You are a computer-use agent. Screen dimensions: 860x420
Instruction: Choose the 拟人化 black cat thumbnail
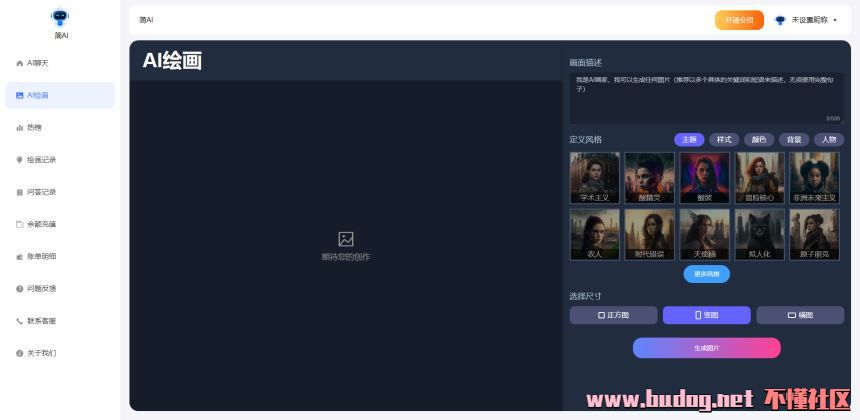click(760, 234)
